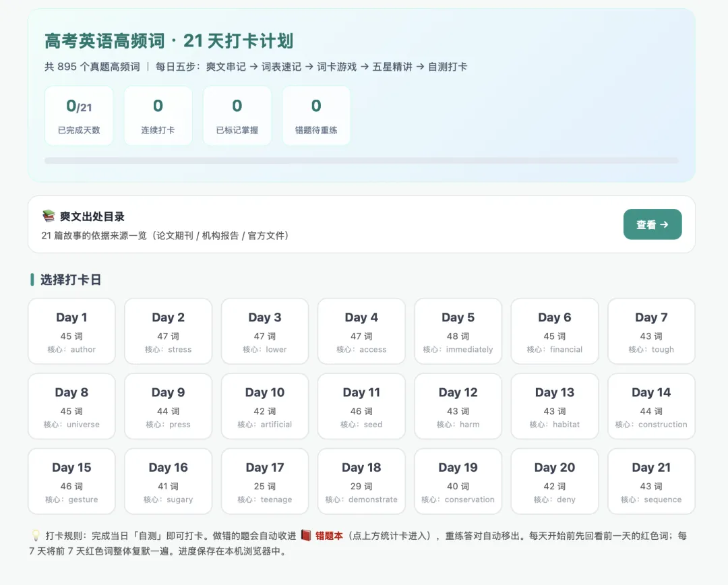Image resolution: width=728 pixels, height=585 pixels.
Task: Pick the Day 16 sugary card
Action: (x=168, y=481)
